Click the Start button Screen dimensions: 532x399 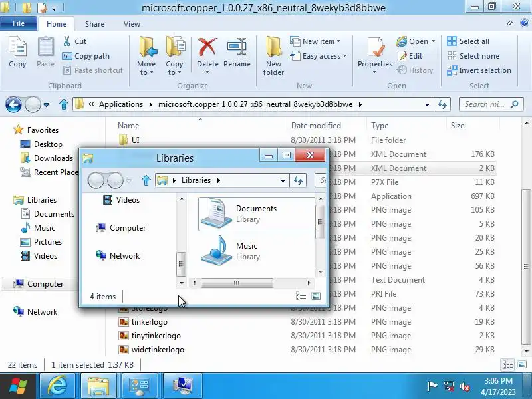coord(18,386)
